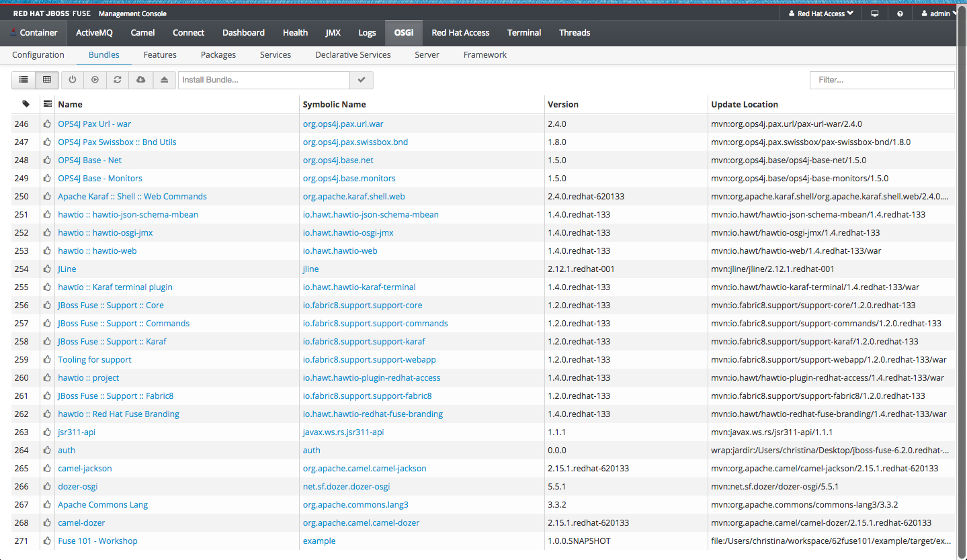967x560 pixels.
Task: Open the Threads tab
Action: [575, 32]
